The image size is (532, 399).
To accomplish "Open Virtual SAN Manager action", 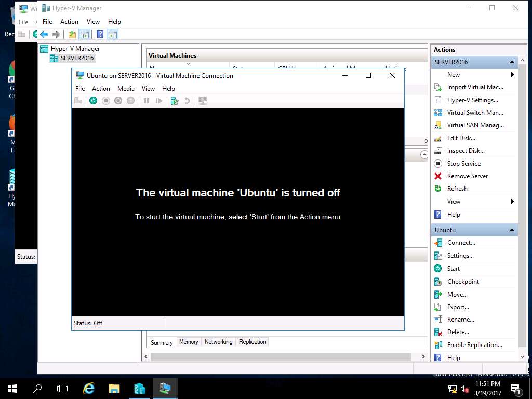I will pyautogui.click(x=475, y=125).
